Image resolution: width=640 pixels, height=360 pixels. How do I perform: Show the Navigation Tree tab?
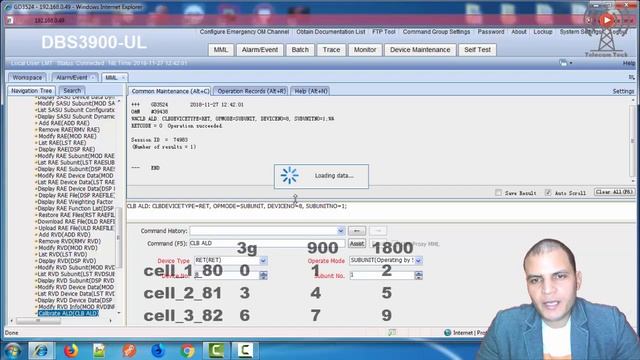click(31, 91)
